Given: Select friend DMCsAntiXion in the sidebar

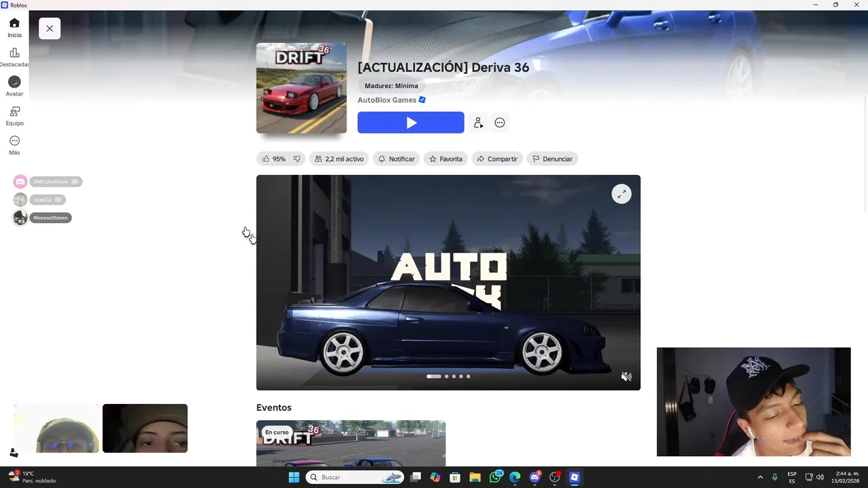Looking at the screenshot, I should click(x=47, y=182).
